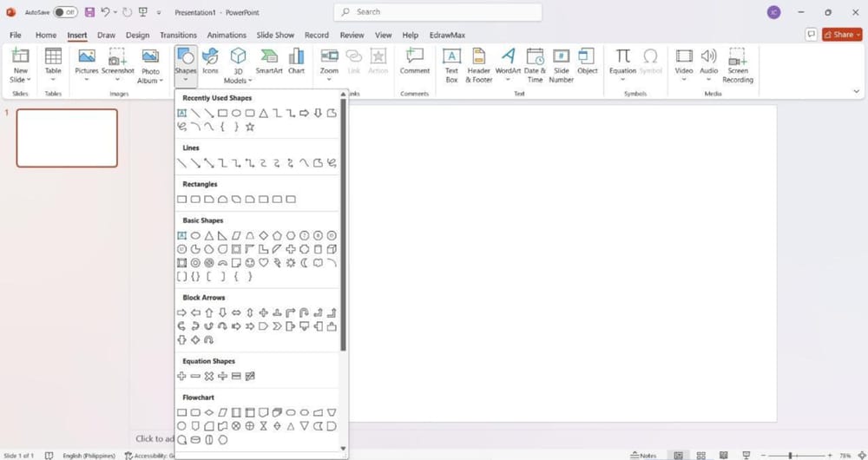
Task: Pick the double-arrow line in Lines
Action: tap(208, 163)
